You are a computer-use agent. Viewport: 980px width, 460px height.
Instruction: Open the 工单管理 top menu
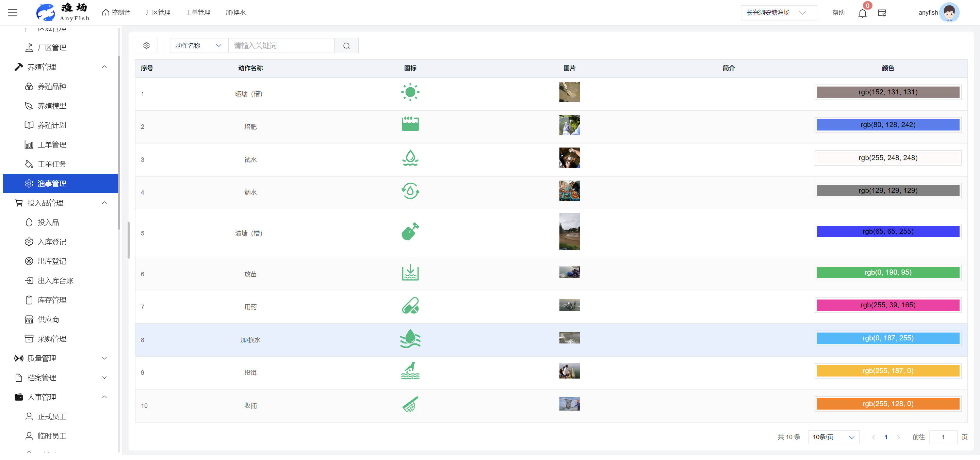198,13
